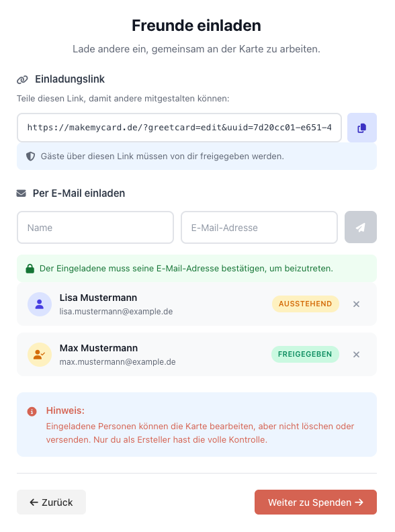This screenshot has height=532, width=395.
Task: Focus the Name input field
Action: 95,227
